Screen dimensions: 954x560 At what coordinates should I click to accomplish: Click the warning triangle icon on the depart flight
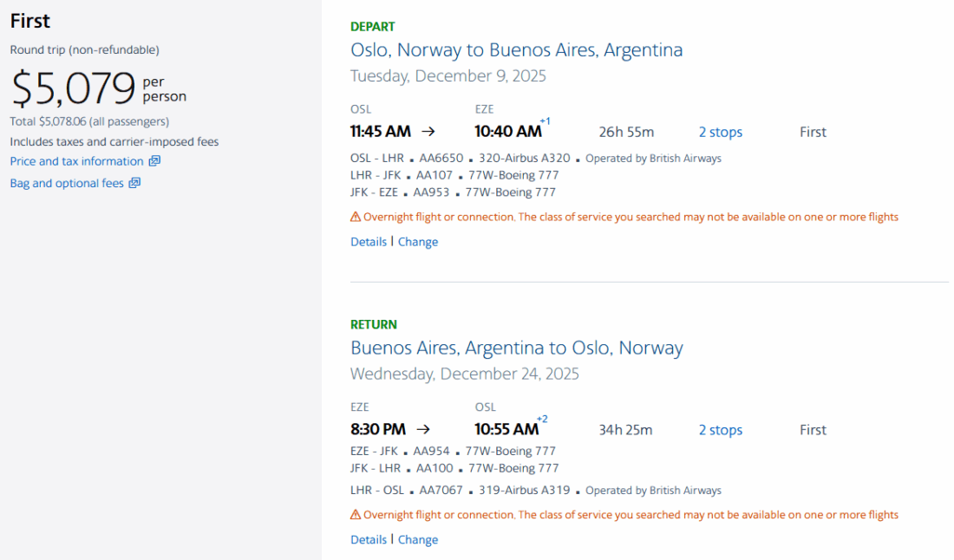pos(356,218)
